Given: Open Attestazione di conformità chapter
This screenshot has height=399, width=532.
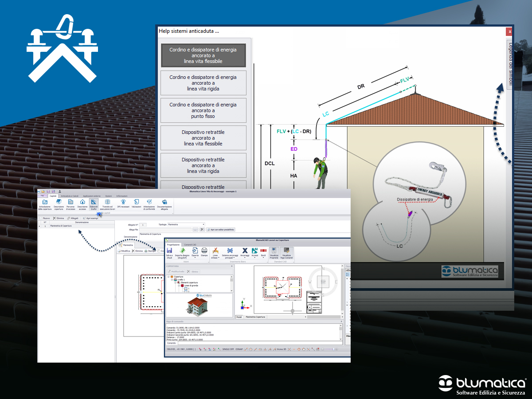Looking at the screenshot, I should point(149,204).
